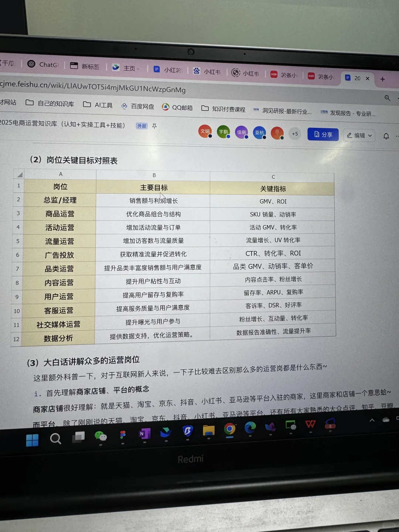
Task: Click the OneDrive cloud tray icon
Action: click(386, 419)
